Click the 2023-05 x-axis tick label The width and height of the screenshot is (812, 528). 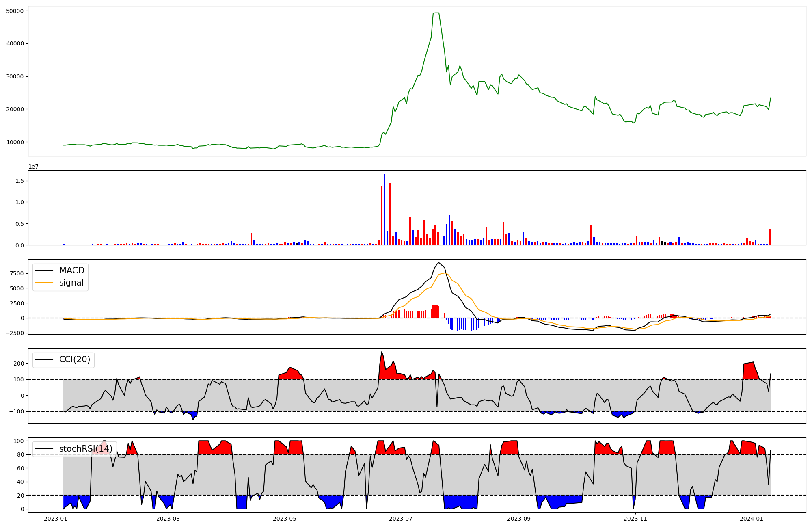(x=284, y=519)
